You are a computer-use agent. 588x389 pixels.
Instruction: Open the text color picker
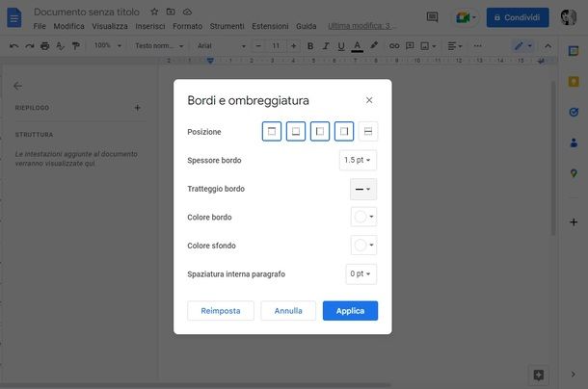point(358,45)
